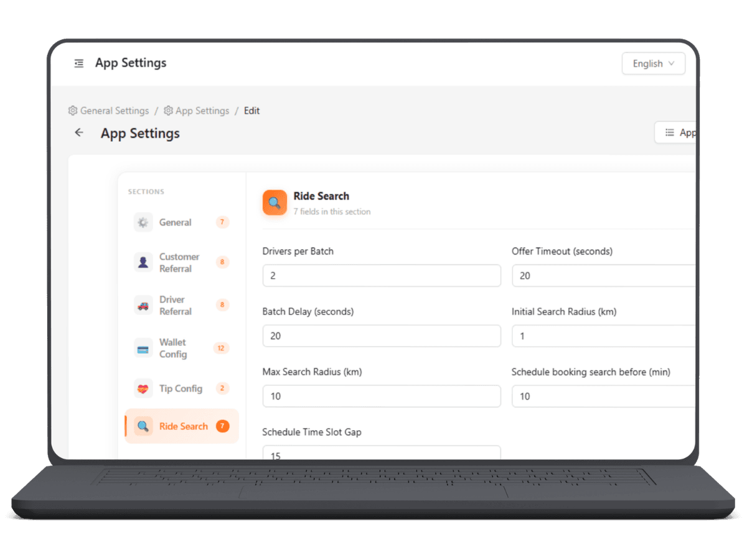This screenshot has width=747, height=560.
Task: Click the Tip Config badge 2
Action: pyautogui.click(x=222, y=388)
